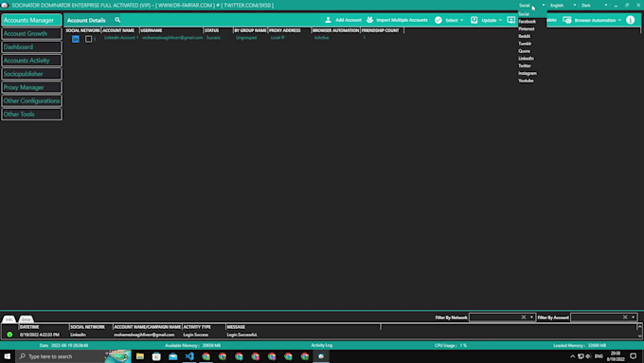Click the Add Account button label

point(349,20)
